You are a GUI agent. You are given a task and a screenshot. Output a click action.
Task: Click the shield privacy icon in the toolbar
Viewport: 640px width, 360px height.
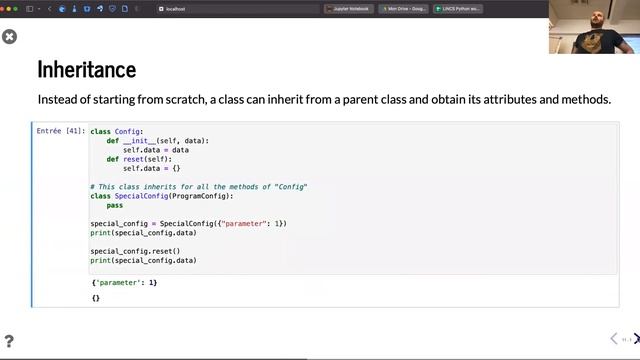[112, 9]
